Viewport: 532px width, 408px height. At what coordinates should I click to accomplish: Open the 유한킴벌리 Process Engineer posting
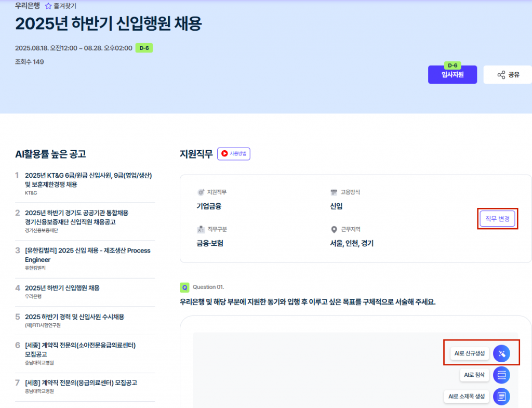87,255
